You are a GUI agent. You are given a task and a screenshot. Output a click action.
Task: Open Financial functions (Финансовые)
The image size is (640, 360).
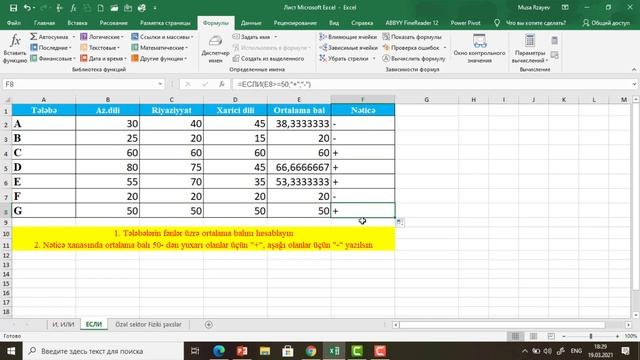(x=53, y=58)
